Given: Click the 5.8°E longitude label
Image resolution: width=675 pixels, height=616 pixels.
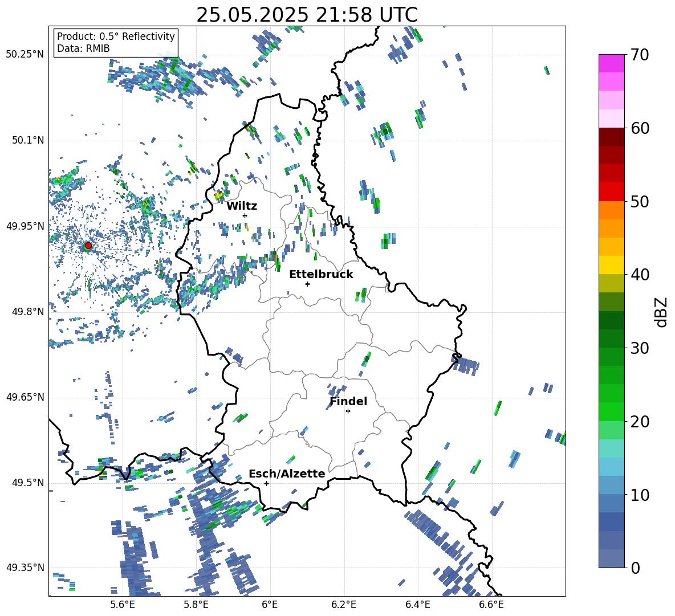Looking at the screenshot, I should [196, 605].
